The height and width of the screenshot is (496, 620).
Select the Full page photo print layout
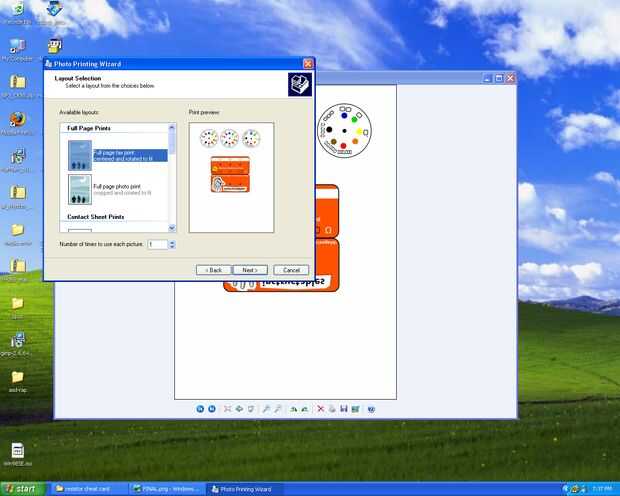click(118, 189)
